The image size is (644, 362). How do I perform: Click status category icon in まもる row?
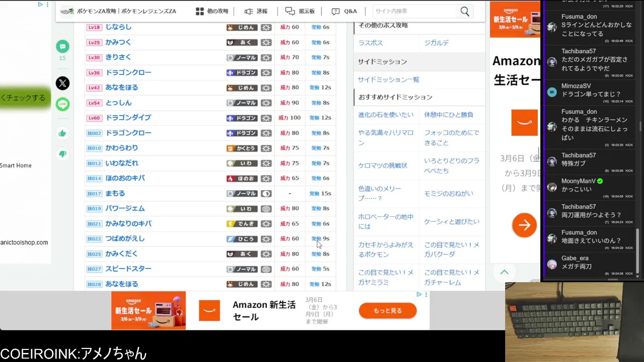[x=266, y=193]
